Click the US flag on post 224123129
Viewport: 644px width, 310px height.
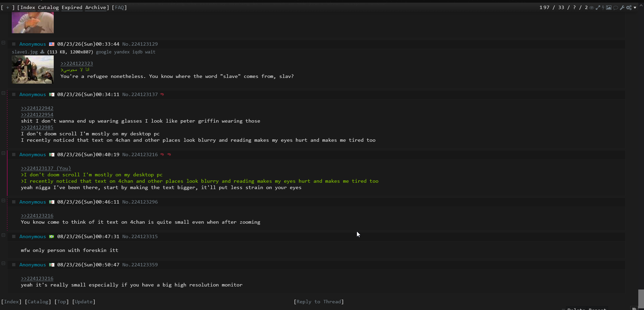pos(52,44)
